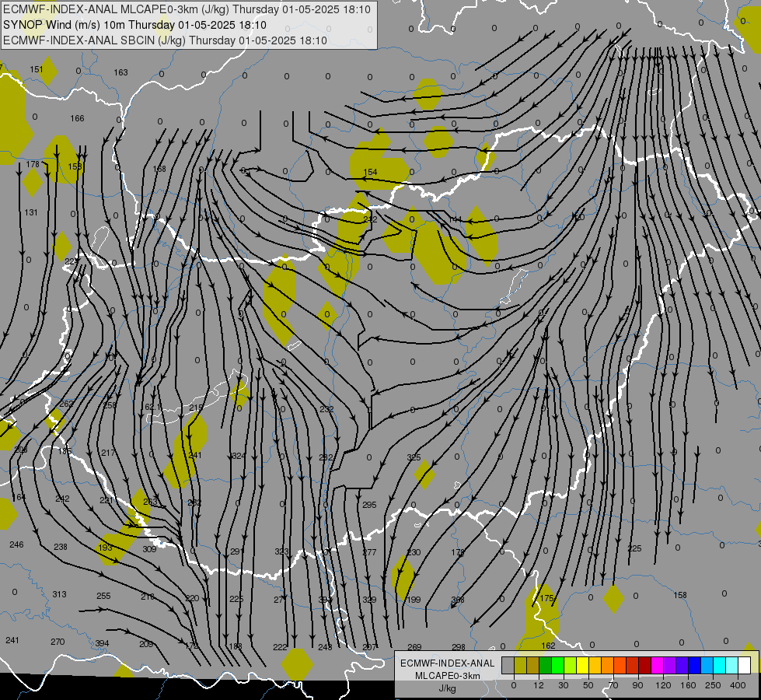Click the map value 277
Viewport: 761px width, 700px height.
coord(369,552)
